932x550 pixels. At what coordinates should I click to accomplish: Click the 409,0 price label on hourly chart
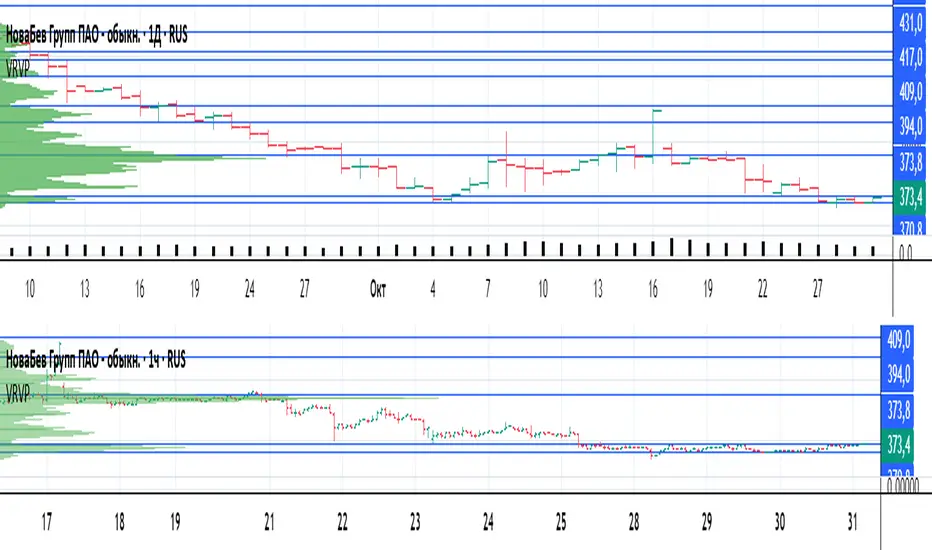(898, 340)
